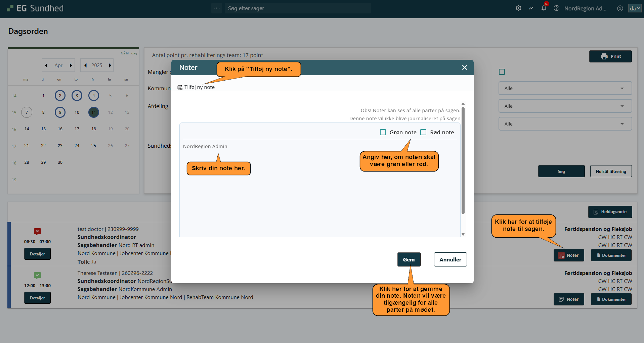
Task: Open the settings gear icon
Action: click(518, 8)
